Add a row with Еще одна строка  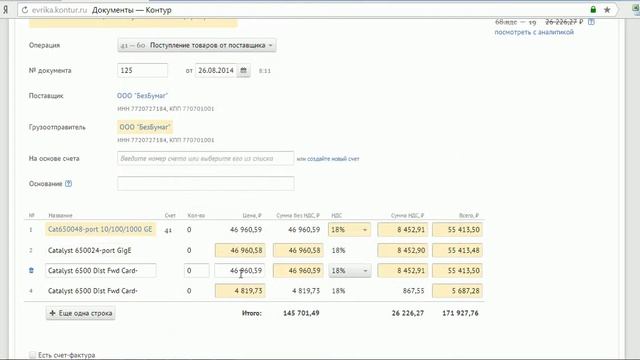coord(80,313)
